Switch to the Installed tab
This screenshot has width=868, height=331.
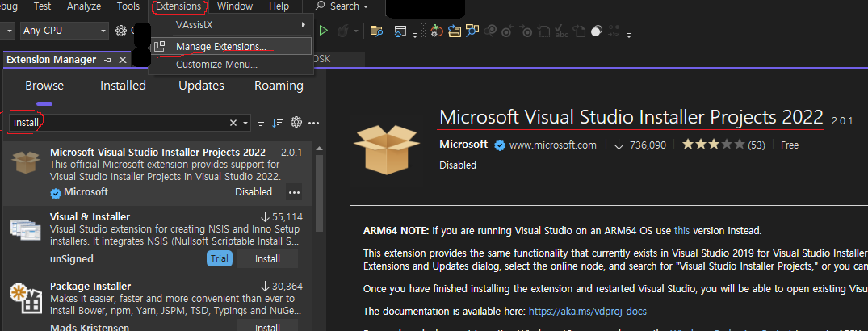[123, 86]
